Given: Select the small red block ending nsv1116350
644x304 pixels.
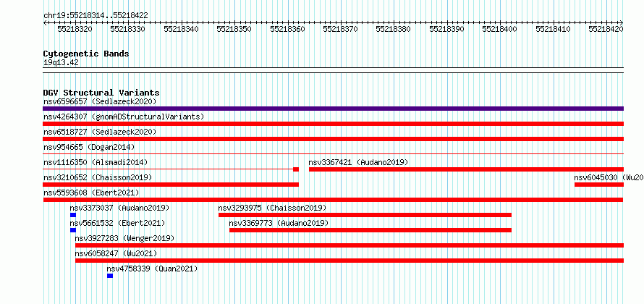Looking at the screenshot, I should pos(296,169).
